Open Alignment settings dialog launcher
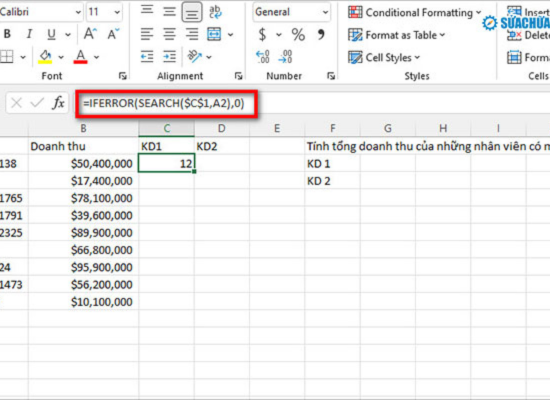Image resolution: width=550 pixels, height=400 pixels. pos(239,75)
